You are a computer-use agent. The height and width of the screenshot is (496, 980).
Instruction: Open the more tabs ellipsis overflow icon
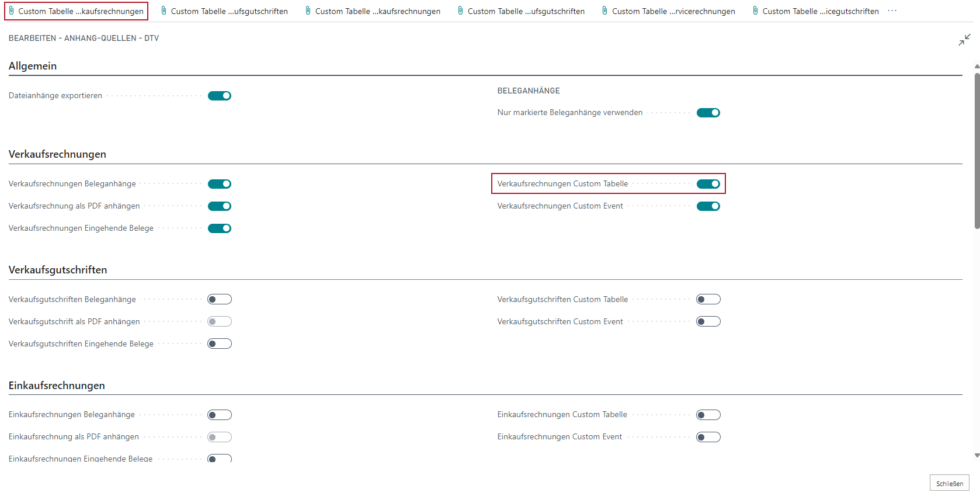click(892, 11)
